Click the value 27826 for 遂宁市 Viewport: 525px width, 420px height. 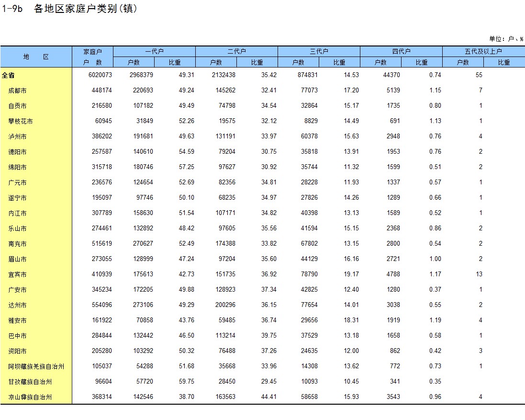[309, 198]
